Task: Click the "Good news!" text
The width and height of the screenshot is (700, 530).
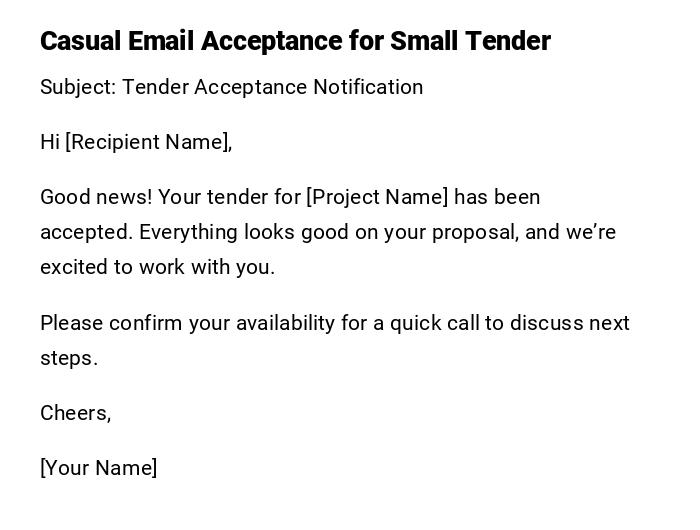Action: tap(96, 197)
